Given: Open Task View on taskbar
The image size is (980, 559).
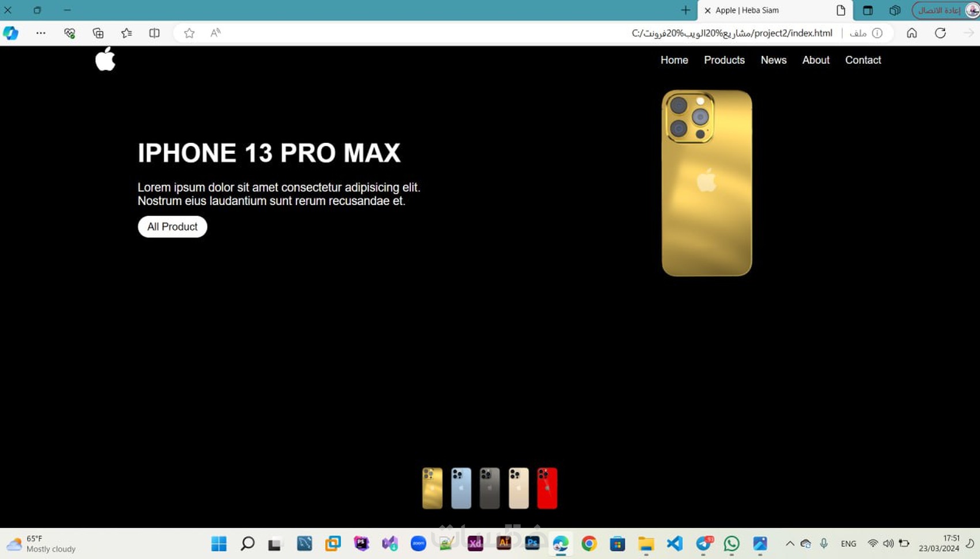Looking at the screenshot, I should point(276,543).
